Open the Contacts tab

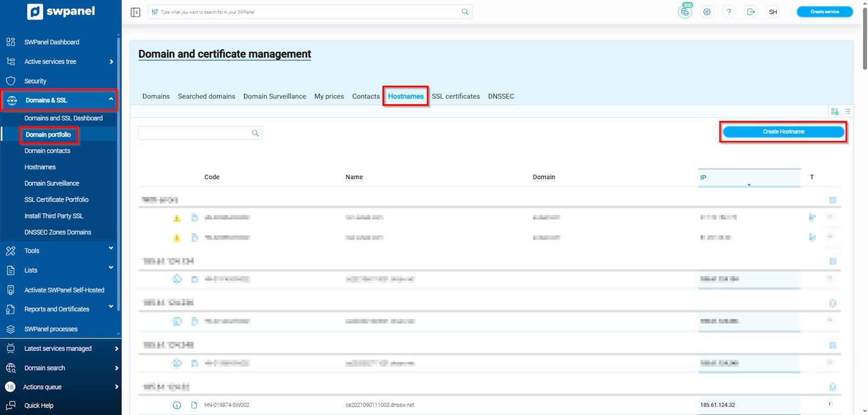[x=366, y=96]
